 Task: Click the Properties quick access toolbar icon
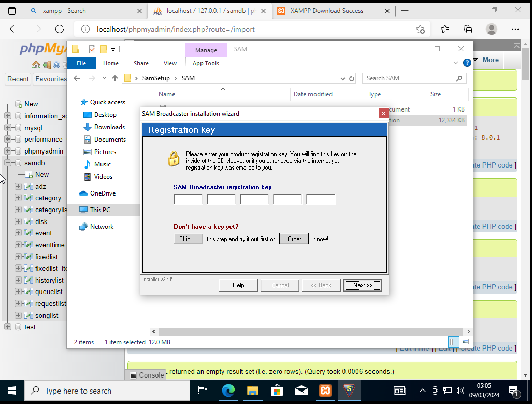click(92, 49)
